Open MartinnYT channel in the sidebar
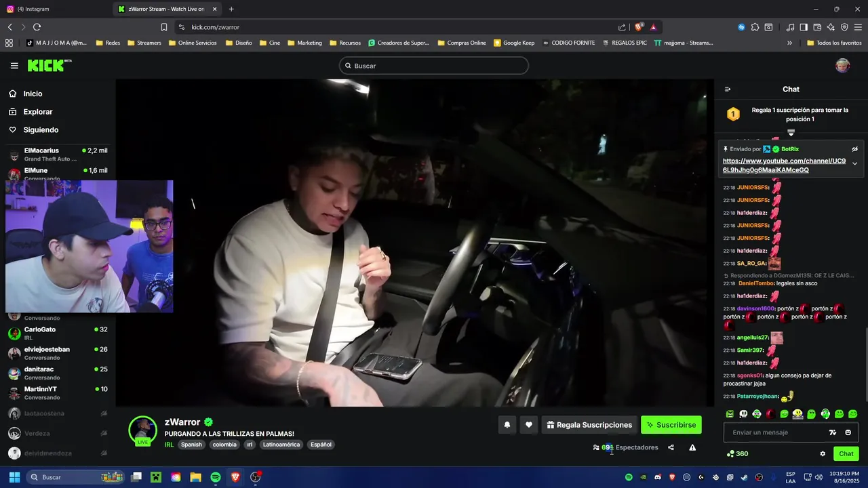 [58, 393]
